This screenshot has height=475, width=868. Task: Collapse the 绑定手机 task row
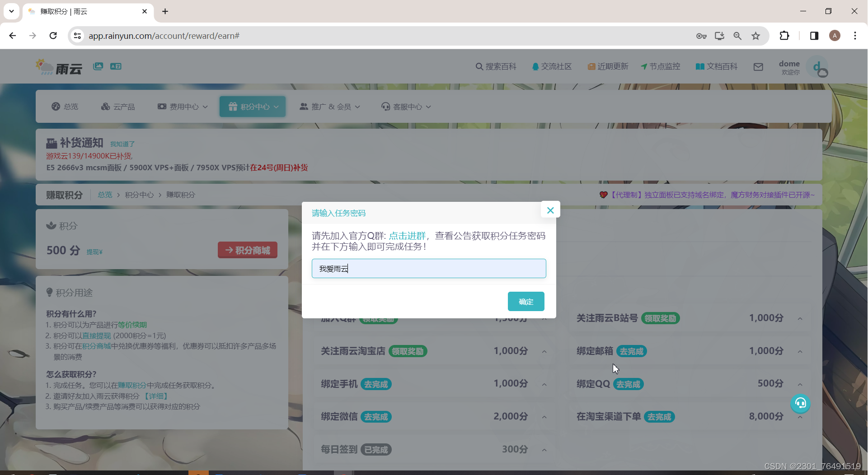[544, 385]
